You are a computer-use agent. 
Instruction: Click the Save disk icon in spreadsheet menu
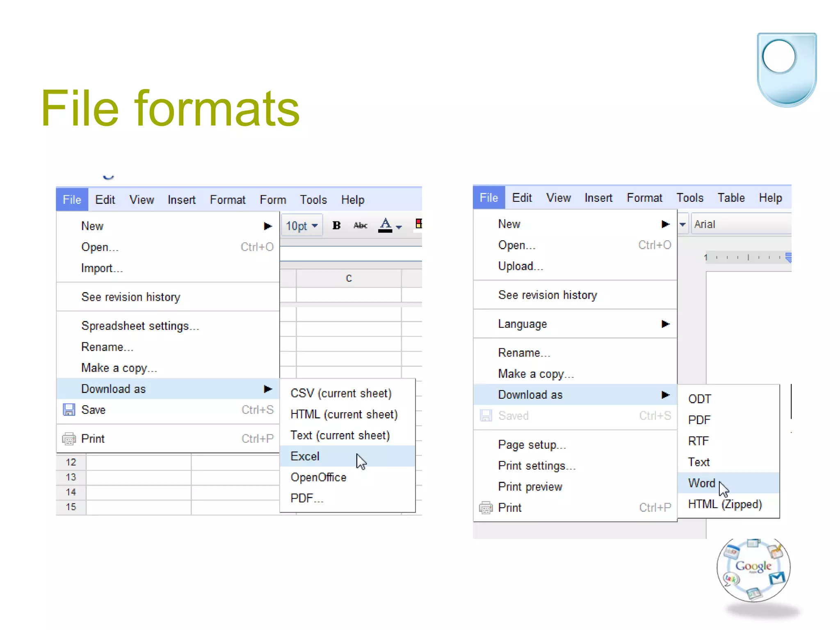[68, 409]
